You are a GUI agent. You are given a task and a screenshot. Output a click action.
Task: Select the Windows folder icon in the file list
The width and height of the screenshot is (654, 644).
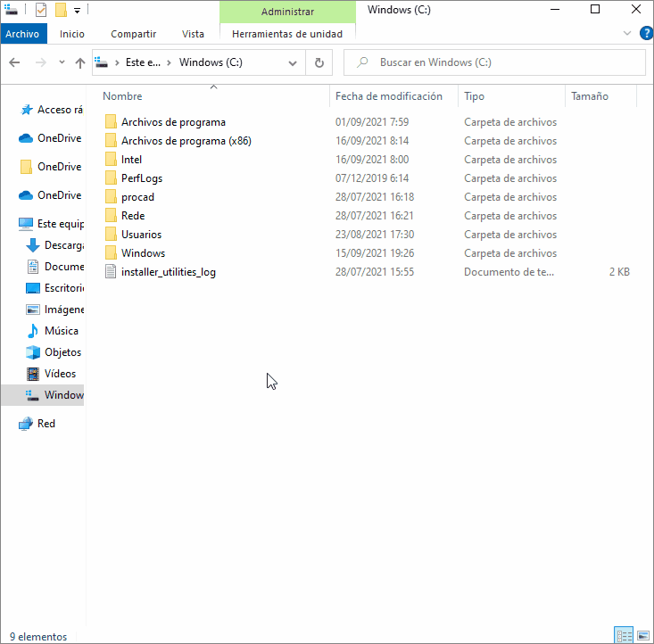pos(111,253)
